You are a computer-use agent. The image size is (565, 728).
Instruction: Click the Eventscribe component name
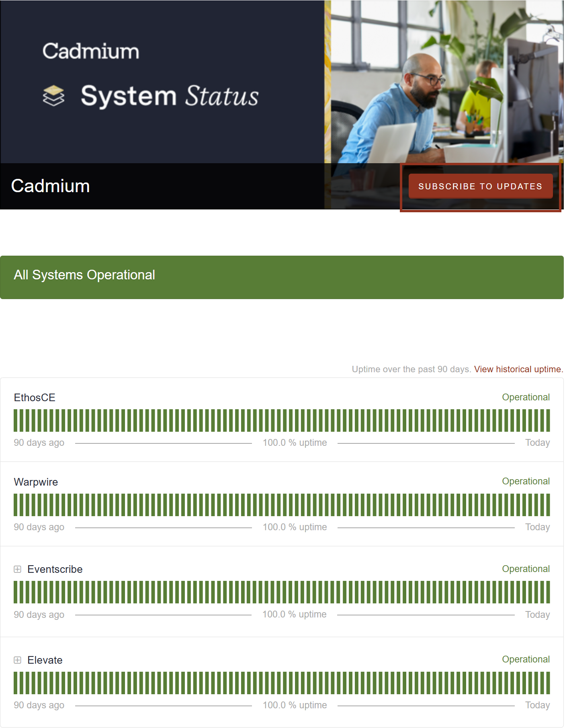[x=55, y=569]
